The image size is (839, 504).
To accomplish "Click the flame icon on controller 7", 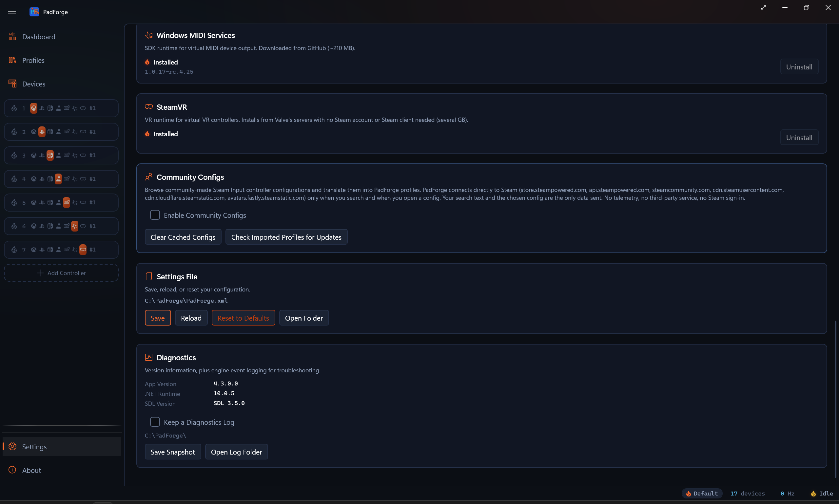I will pyautogui.click(x=14, y=250).
